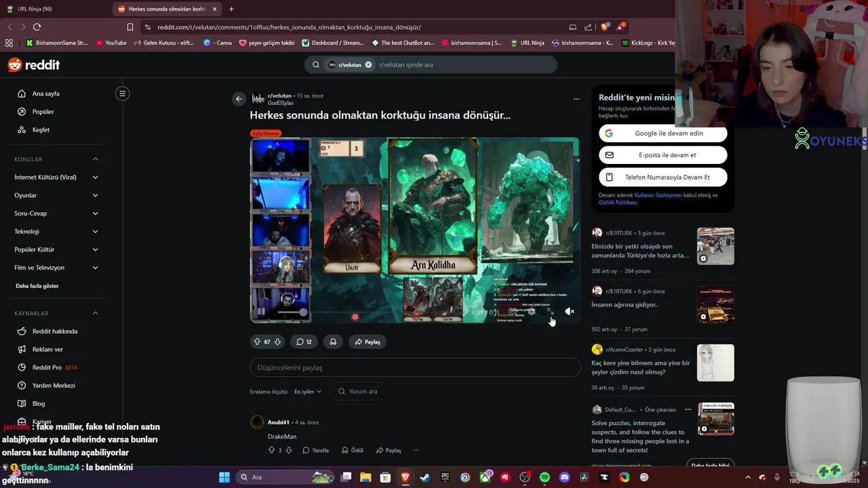Collapse the KAYNAKLAR section
This screenshot has height=488, width=868.
click(95, 313)
